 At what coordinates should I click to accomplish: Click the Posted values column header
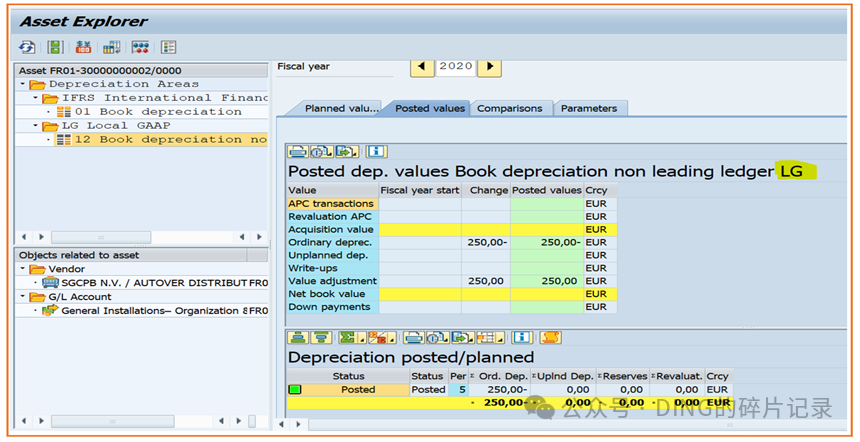(x=546, y=190)
